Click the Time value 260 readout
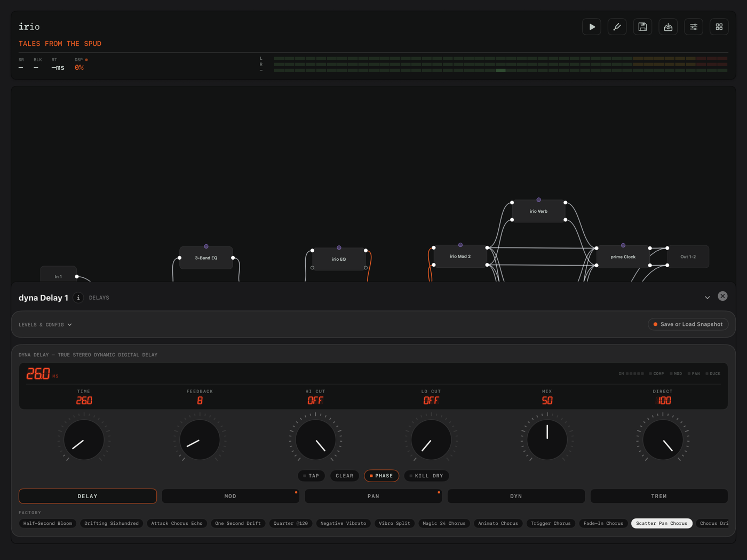The image size is (747, 560). (x=84, y=401)
